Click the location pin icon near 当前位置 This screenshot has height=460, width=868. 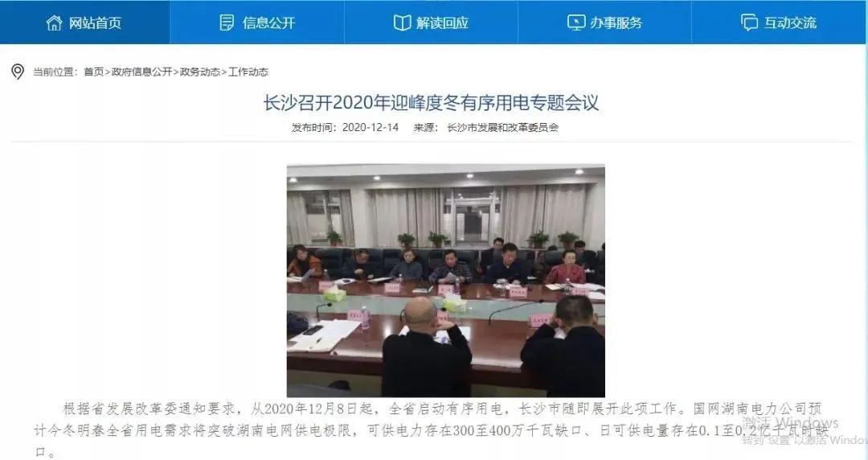click(18, 72)
